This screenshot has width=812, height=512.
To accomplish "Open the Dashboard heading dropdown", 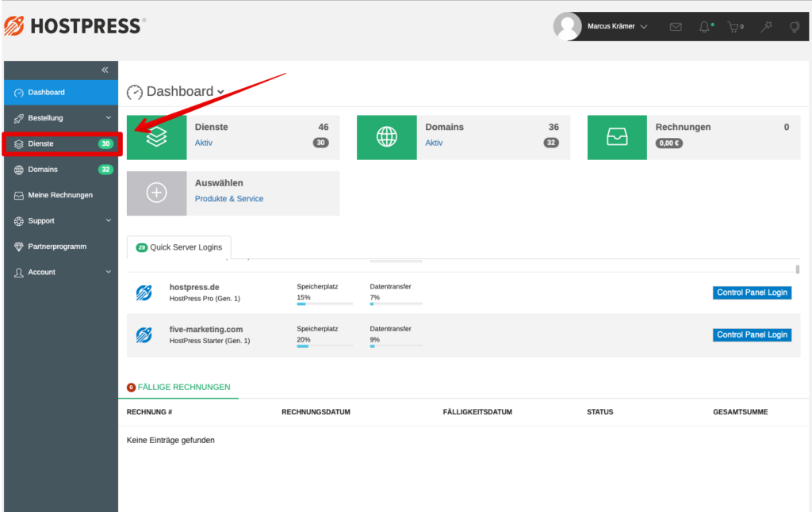I will coord(220,92).
